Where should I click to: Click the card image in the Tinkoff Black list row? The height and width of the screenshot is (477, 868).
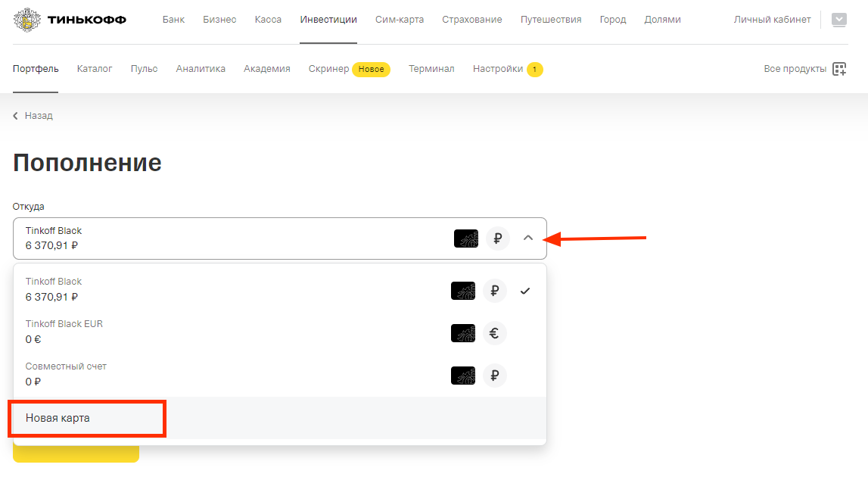point(463,291)
